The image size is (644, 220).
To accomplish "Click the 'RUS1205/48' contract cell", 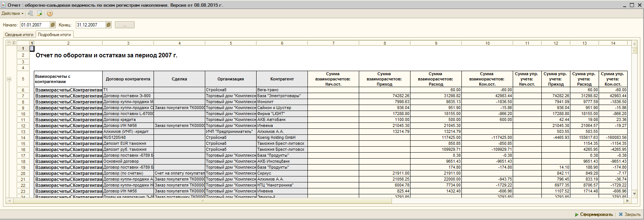I will click(128, 138).
